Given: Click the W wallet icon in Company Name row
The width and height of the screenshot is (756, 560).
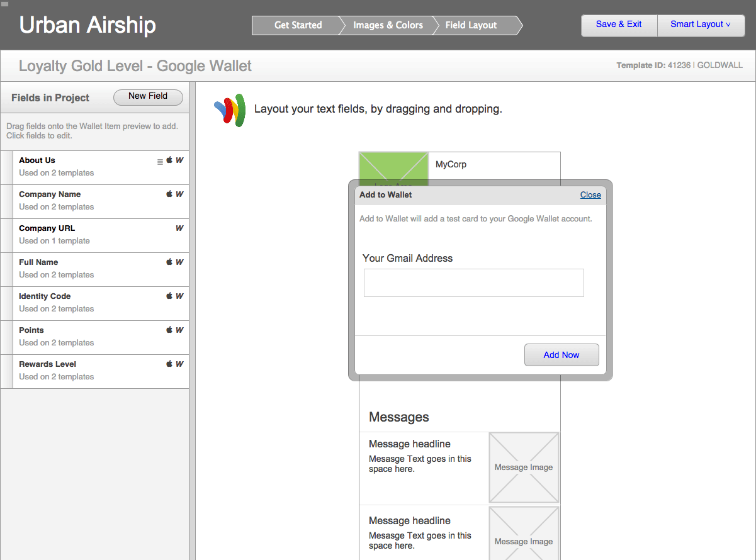Looking at the screenshot, I should click(179, 194).
